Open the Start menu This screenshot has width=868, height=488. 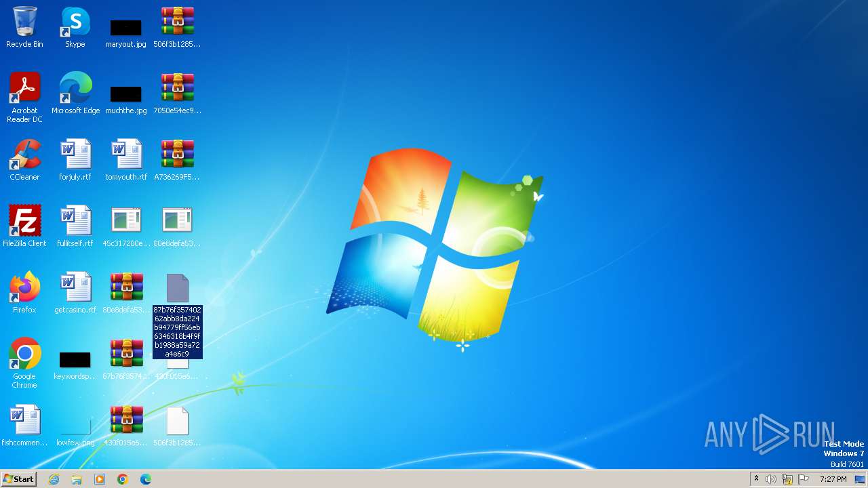point(19,479)
